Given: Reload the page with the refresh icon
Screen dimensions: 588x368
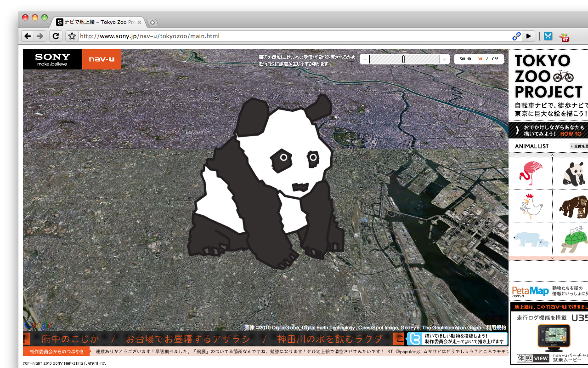Looking at the screenshot, I should [x=56, y=36].
